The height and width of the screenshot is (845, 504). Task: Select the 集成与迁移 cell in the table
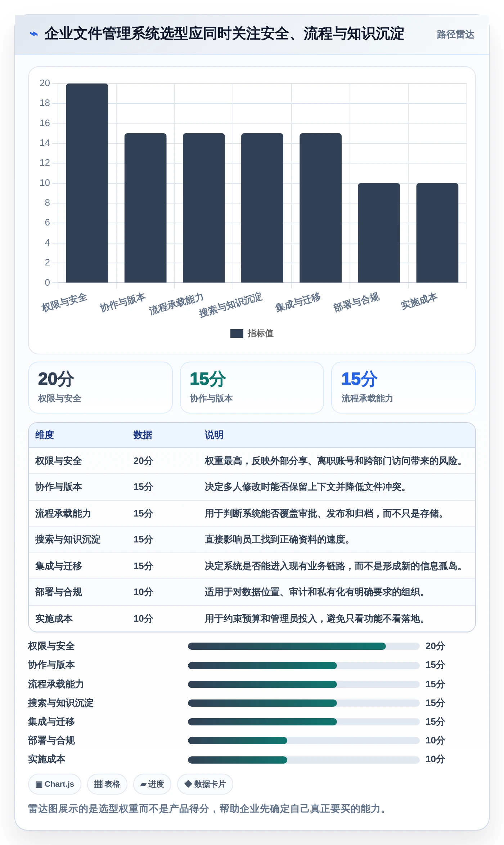pyautogui.click(x=59, y=566)
